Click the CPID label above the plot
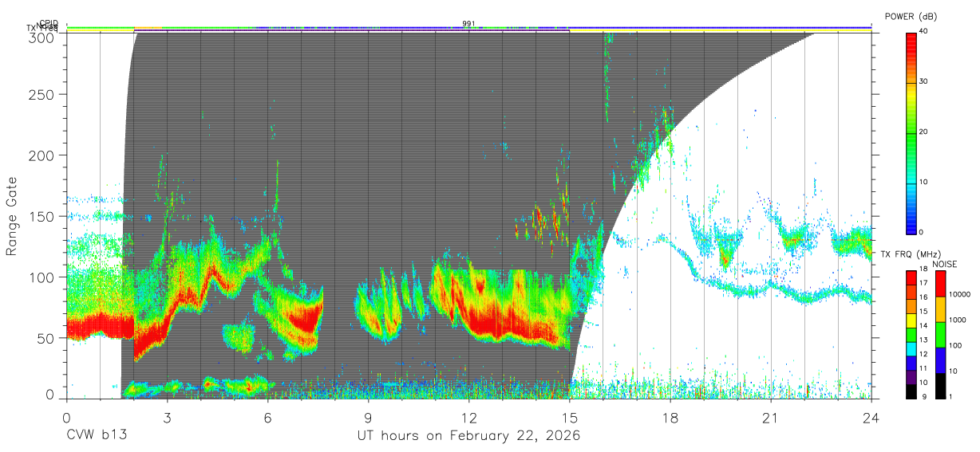980x452 pixels. pos(50,22)
